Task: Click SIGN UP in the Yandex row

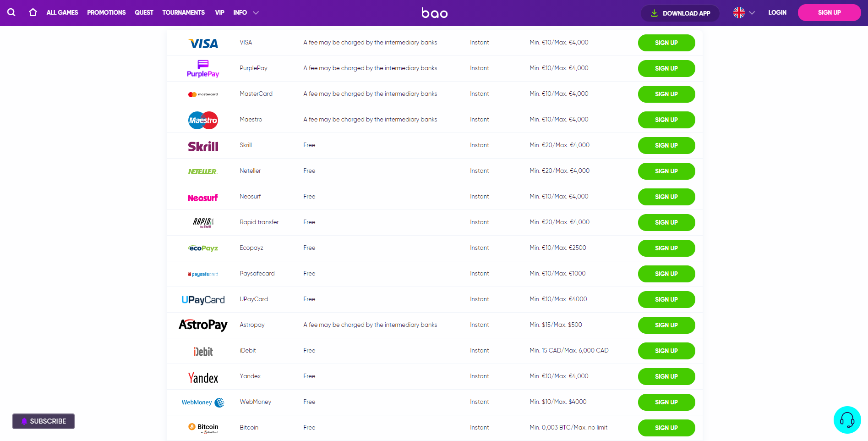Action: pos(666,376)
